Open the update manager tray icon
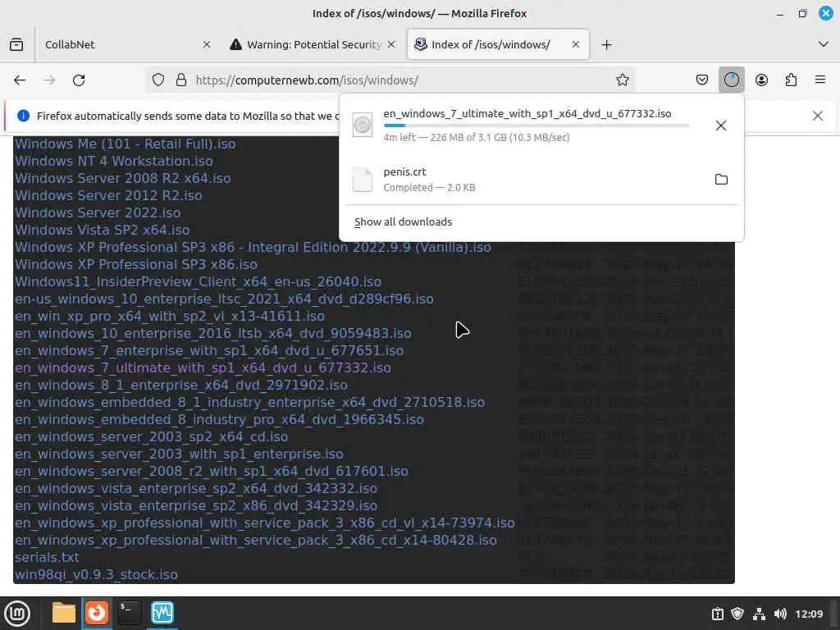 [x=717, y=614]
